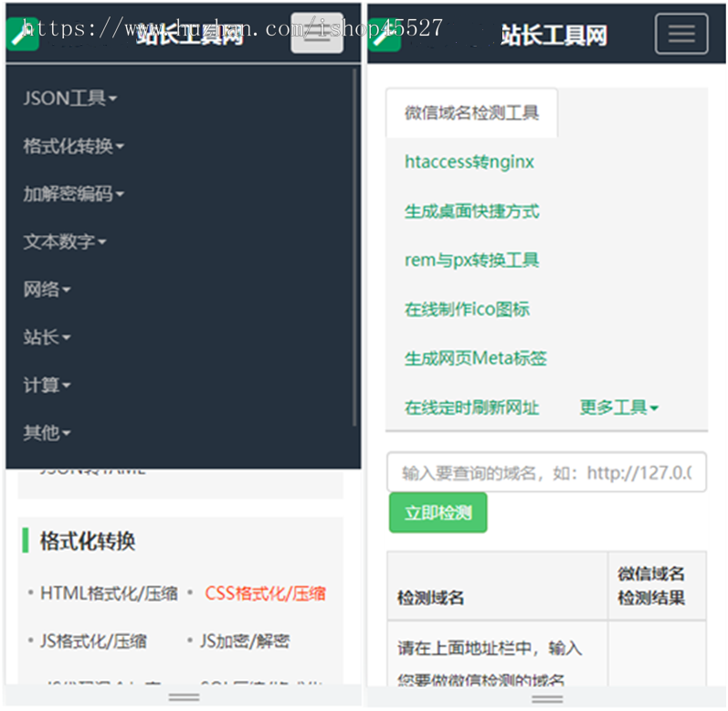Screen dimensions: 728x711
Task: Click the 立即检测 button
Action: click(438, 513)
